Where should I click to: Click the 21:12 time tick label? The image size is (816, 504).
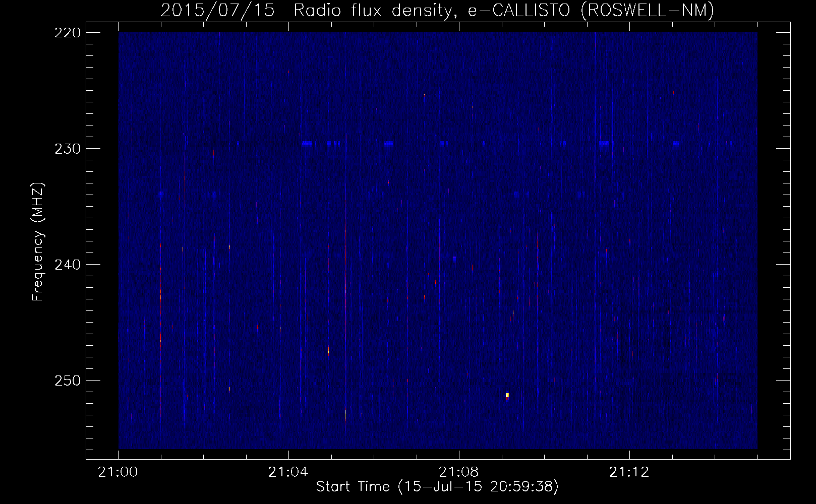tap(629, 472)
